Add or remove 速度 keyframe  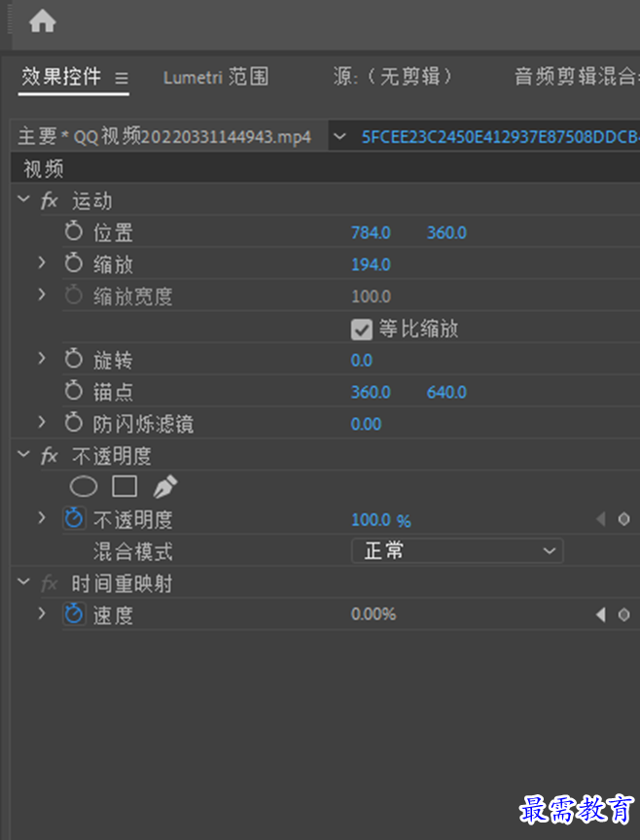[623, 614]
